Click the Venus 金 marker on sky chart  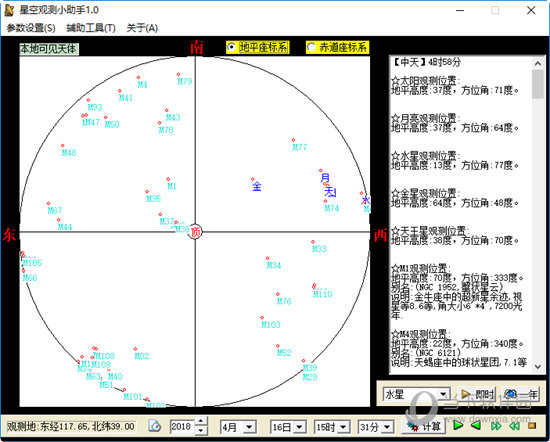(x=256, y=186)
